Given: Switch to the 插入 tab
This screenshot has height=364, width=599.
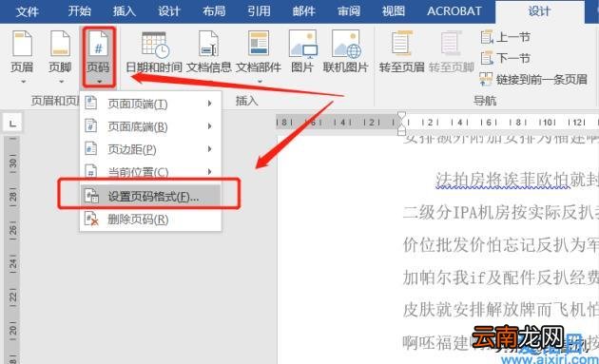Looking at the screenshot, I should tap(125, 11).
